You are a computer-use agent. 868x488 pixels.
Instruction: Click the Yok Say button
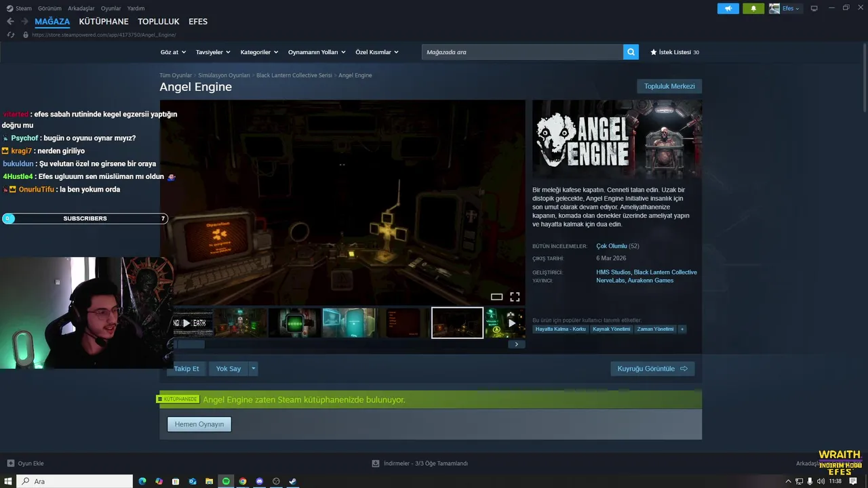(x=229, y=369)
